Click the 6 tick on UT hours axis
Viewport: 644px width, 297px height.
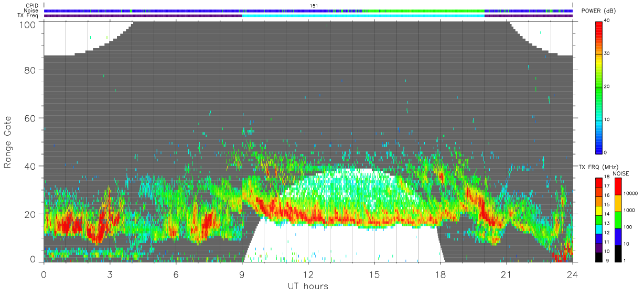coord(176,274)
